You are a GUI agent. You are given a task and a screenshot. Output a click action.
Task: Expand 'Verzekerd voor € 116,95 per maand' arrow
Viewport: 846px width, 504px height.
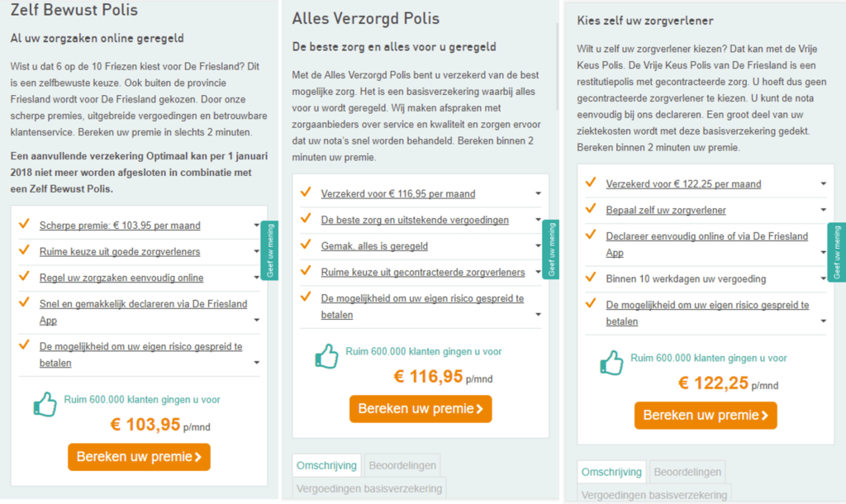(539, 194)
